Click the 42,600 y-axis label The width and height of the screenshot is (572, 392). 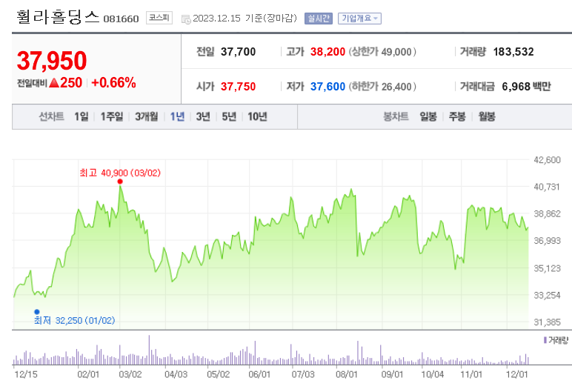click(547, 160)
